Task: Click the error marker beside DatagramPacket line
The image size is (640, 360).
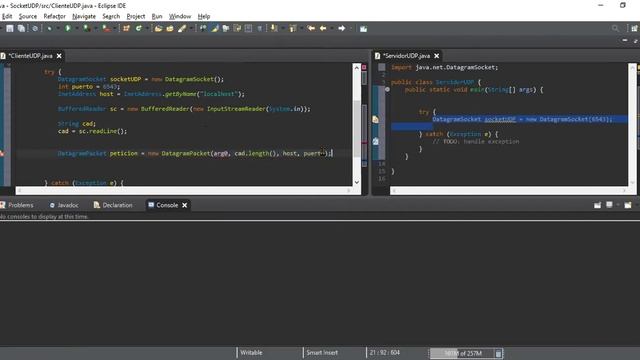Action: point(2,153)
